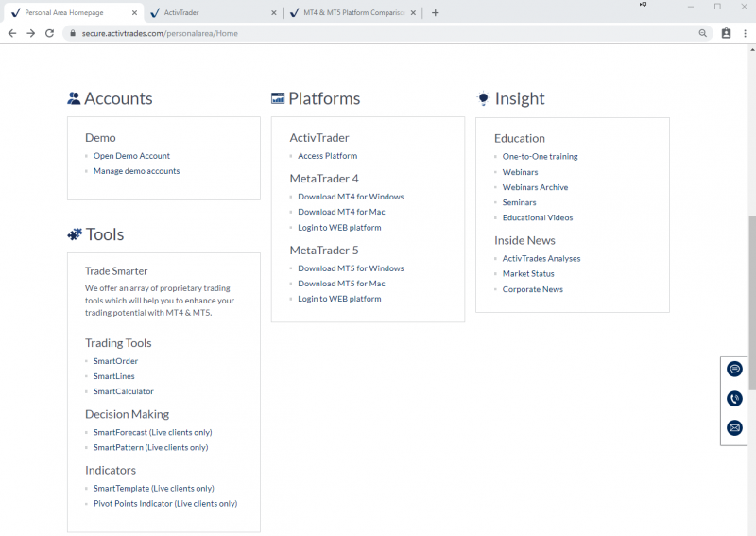Click the browser back arrow

12,33
